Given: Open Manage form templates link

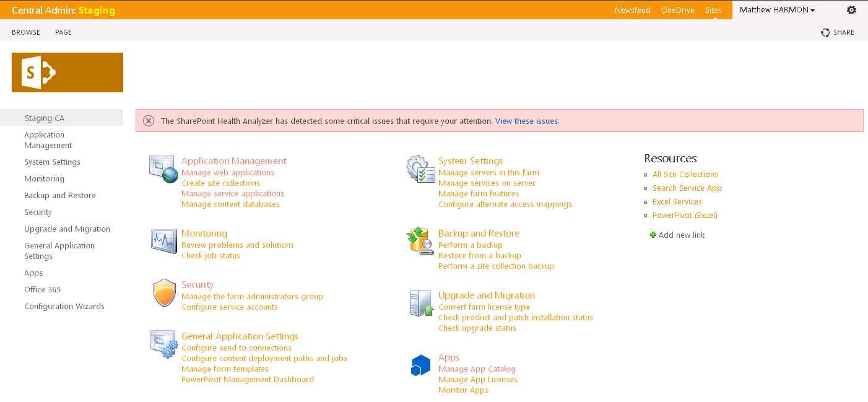Looking at the screenshot, I should coord(225,369).
